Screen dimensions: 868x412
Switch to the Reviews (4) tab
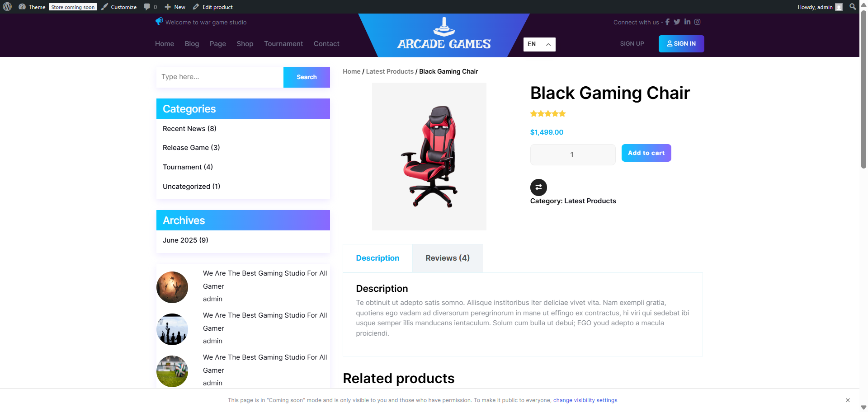448,258
